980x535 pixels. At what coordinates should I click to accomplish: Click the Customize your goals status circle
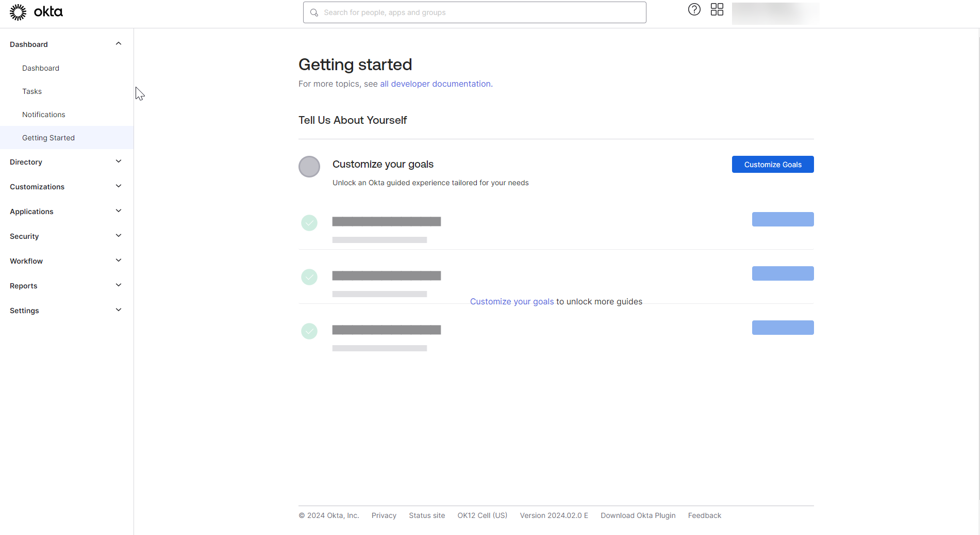[x=309, y=167]
